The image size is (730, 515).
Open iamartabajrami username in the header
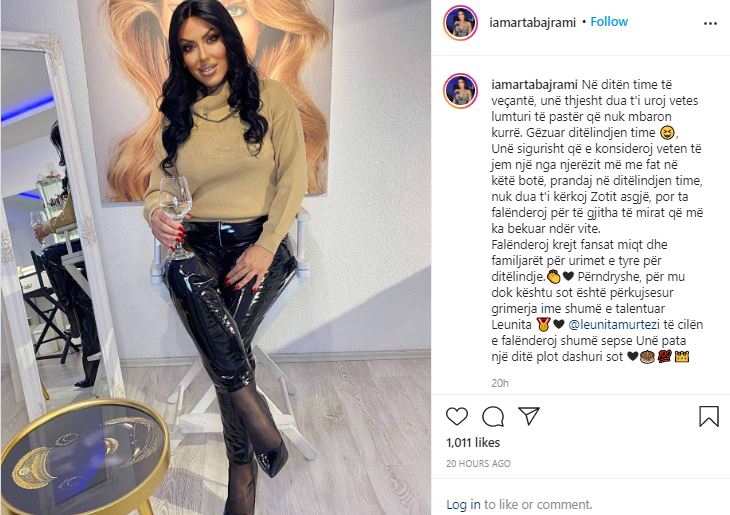coord(533,23)
